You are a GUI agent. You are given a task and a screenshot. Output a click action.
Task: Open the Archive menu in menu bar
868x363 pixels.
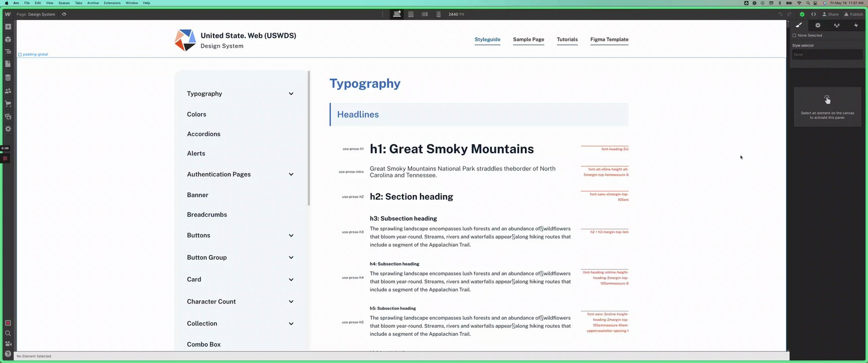93,3
